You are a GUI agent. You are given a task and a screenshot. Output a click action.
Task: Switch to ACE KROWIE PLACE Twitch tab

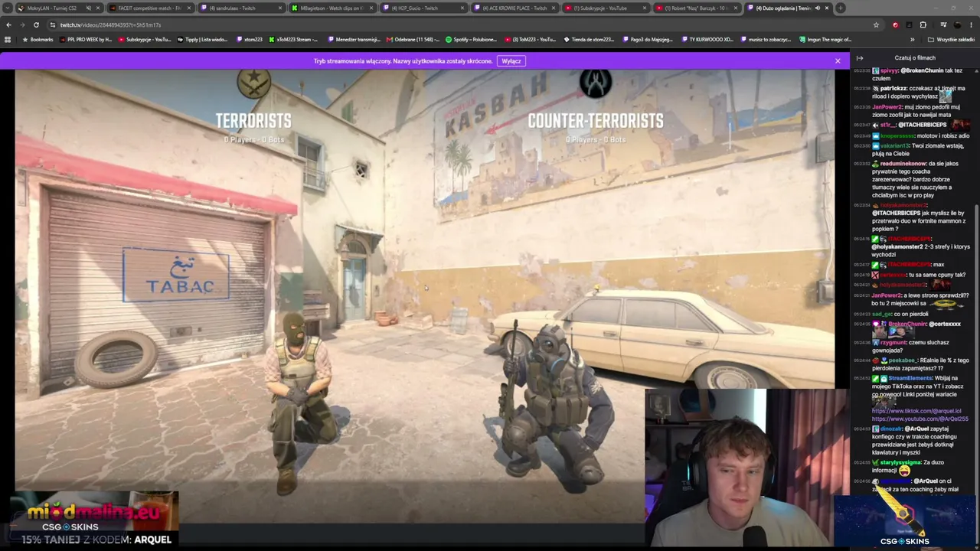[514, 8]
